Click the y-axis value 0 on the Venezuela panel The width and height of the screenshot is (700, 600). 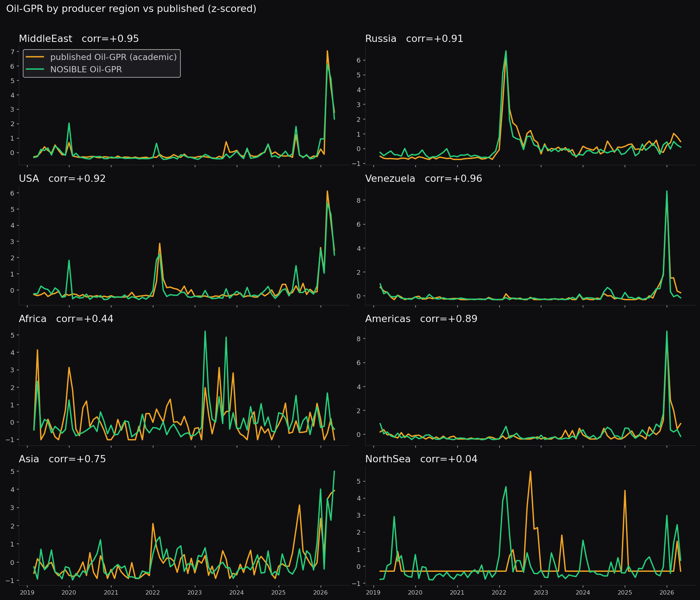(x=359, y=296)
